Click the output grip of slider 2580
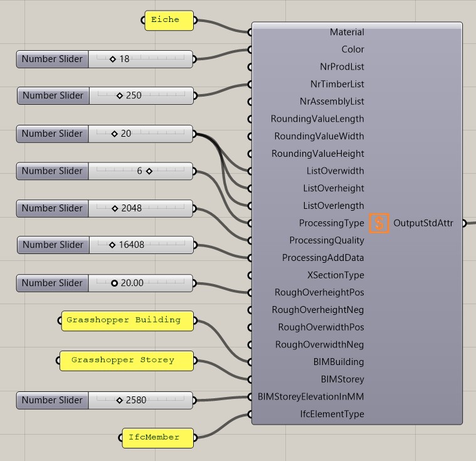 (194, 400)
